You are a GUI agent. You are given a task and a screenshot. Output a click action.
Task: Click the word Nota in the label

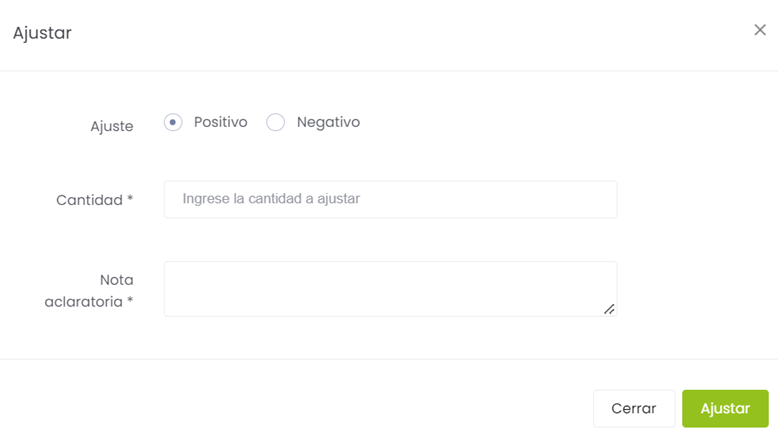point(117,280)
